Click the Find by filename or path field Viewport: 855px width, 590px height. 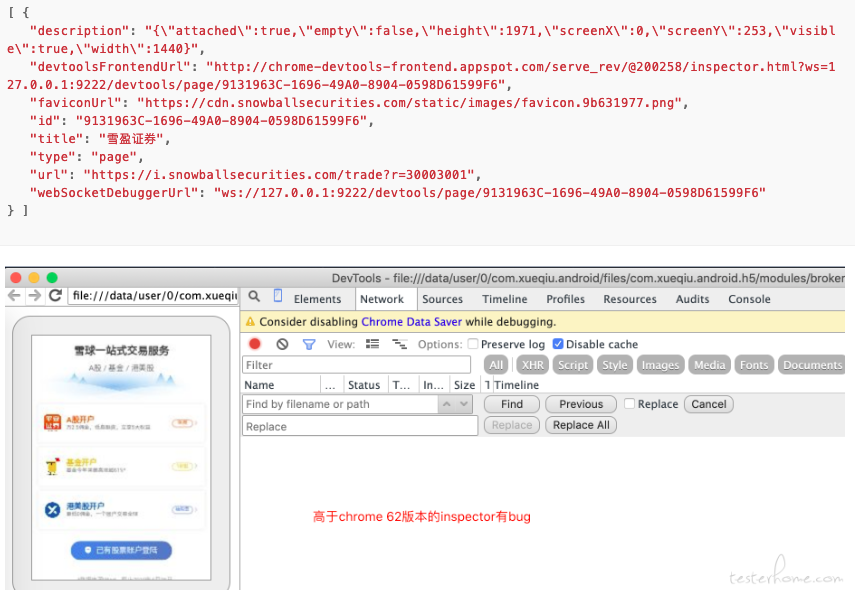coord(340,404)
